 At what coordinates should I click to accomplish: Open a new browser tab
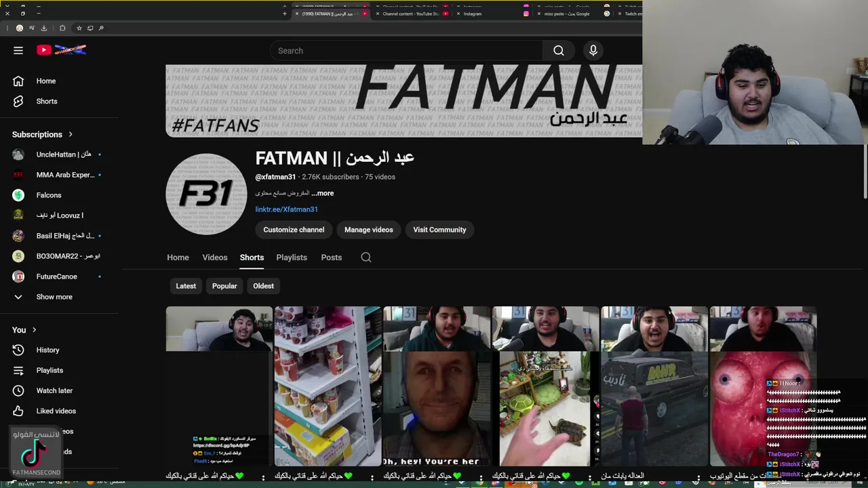(x=285, y=14)
